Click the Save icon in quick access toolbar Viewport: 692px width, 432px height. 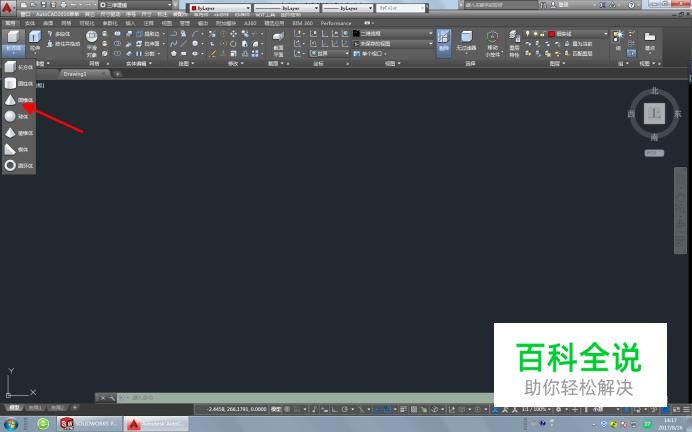coord(43,5)
